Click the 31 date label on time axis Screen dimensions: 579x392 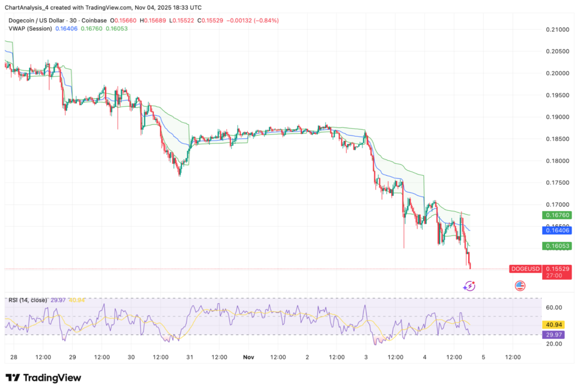(191, 357)
